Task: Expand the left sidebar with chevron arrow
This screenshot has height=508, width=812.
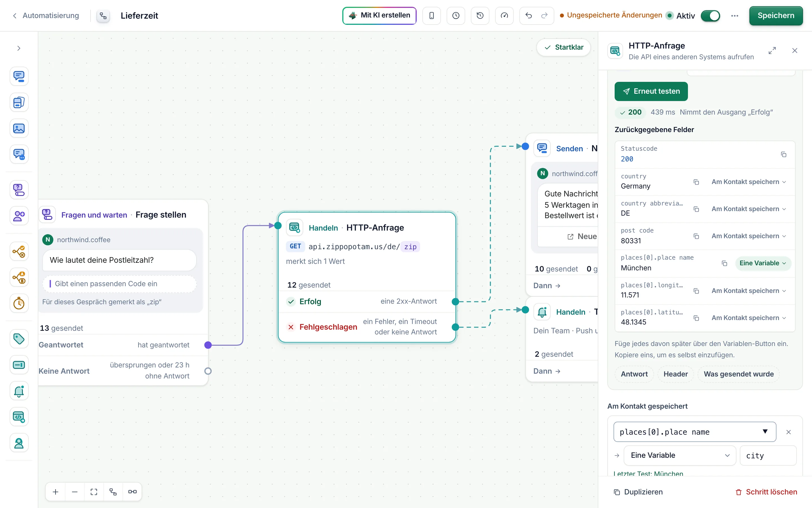Action: click(x=19, y=48)
